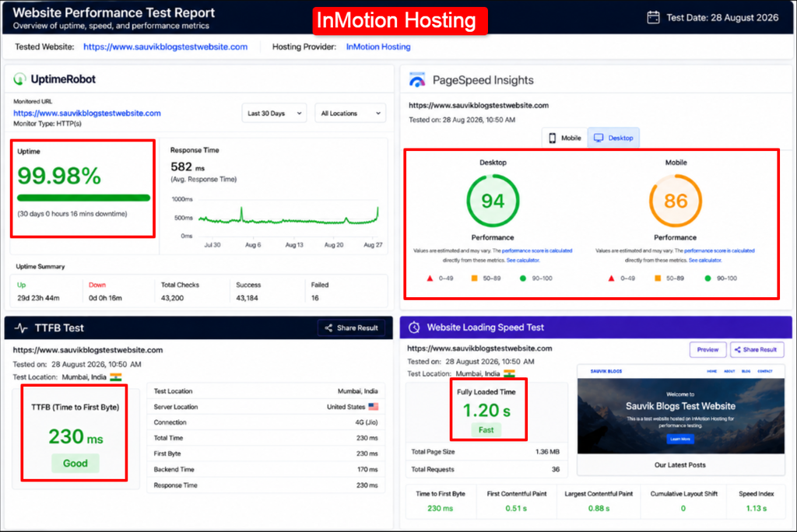Screen dimensions: 797x532
Task: Click the Good badge under TTFB 230 ms
Action: coord(75,464)
